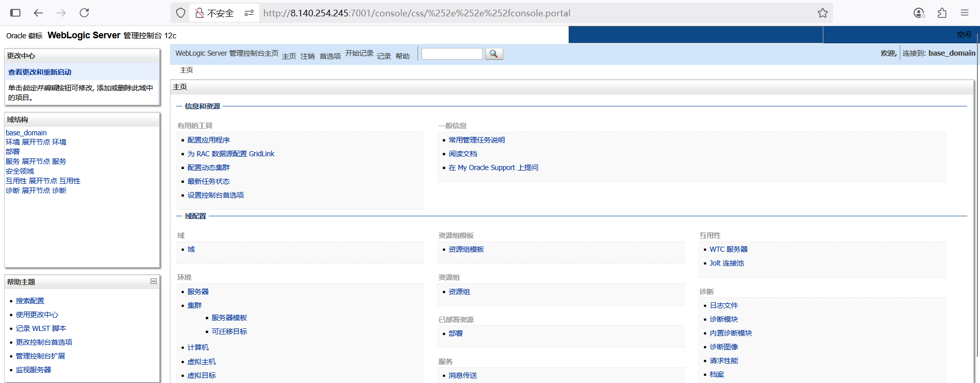This screenshot has height=383, width=980.
Task: Open 诊断图像 link
Action: pyautogui.click(x=724, y=347)
